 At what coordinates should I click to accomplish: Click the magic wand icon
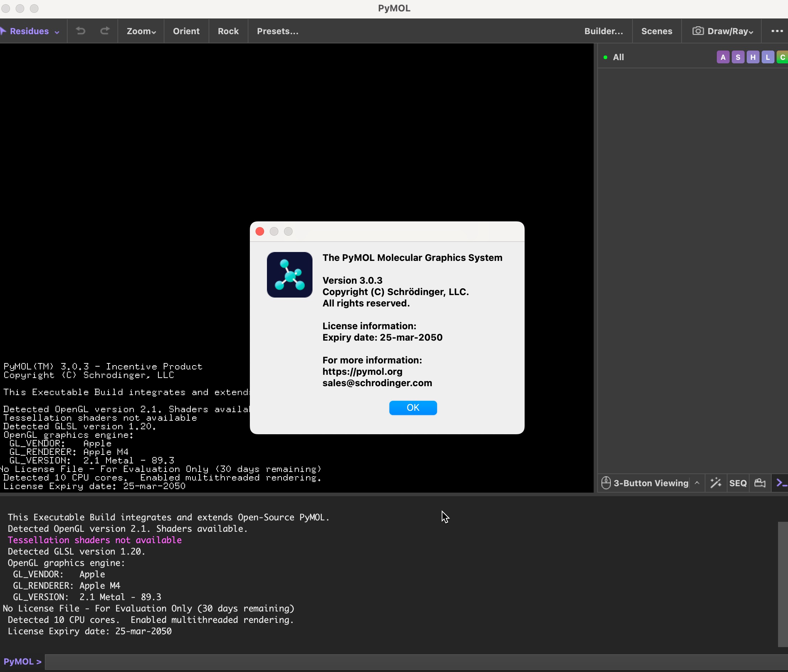point(715,483)
